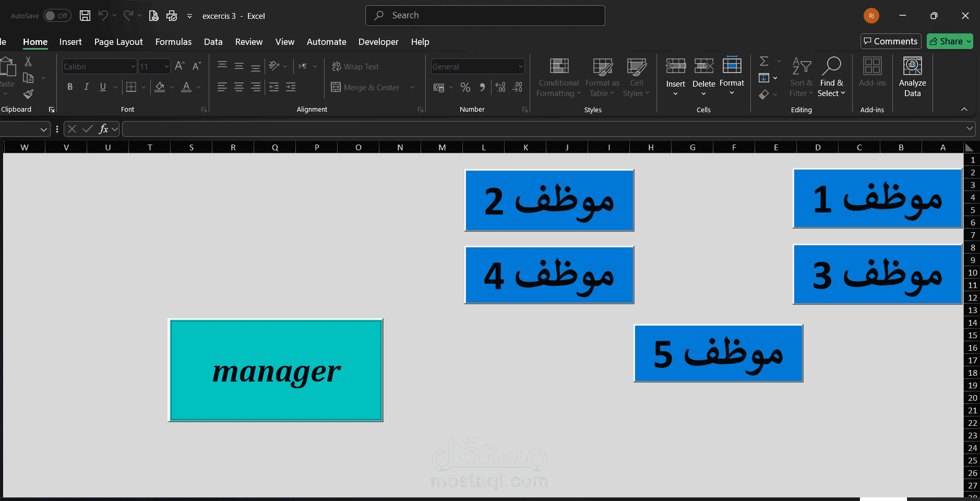Viewport: 980px width, 501px height.
Task: Click the manager shape on sheet
Action: click(276, 370)
